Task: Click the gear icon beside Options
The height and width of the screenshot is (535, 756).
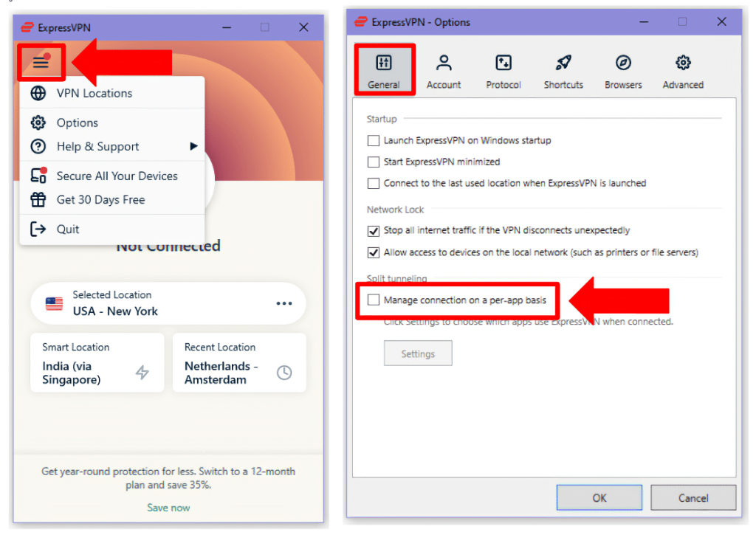Action: [x=38, y=122]
